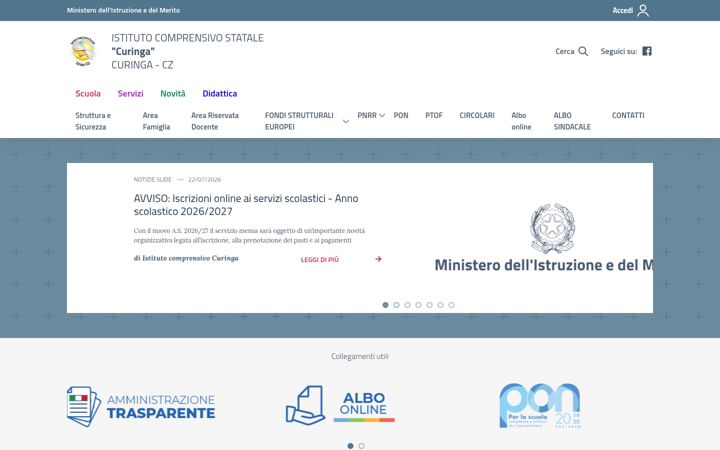Open the Servizi main menu
The width and height of the screenshot is (720, 450).
click(130, 94)
